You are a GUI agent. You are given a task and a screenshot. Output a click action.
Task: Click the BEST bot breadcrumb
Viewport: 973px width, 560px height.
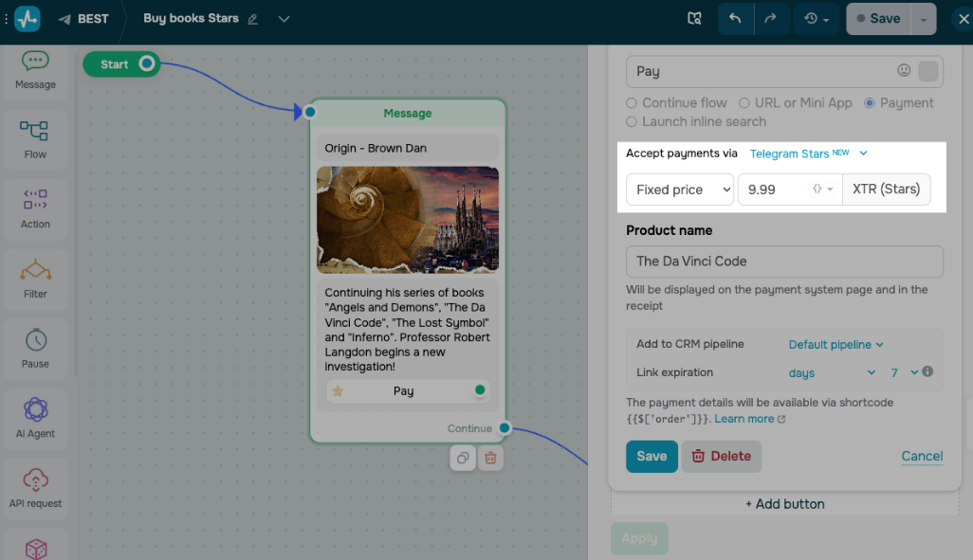[83, 19]
